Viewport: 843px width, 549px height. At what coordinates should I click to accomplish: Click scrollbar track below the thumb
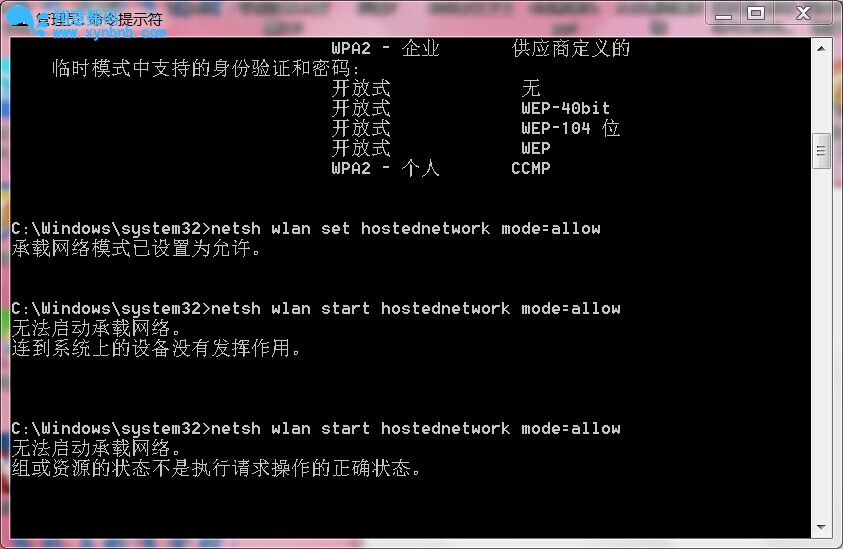coord(821,344)
